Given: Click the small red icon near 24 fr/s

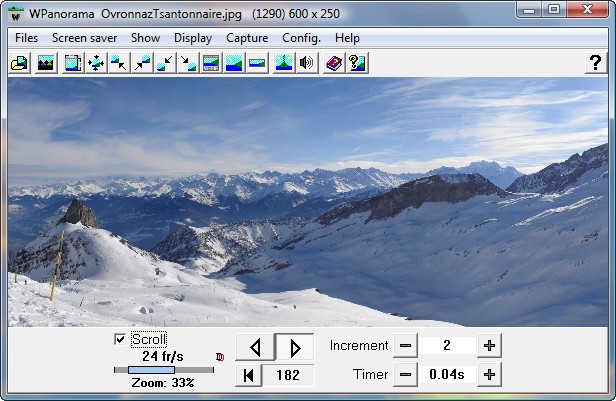Looking at the screenshot, I should (x=220, y=357).
